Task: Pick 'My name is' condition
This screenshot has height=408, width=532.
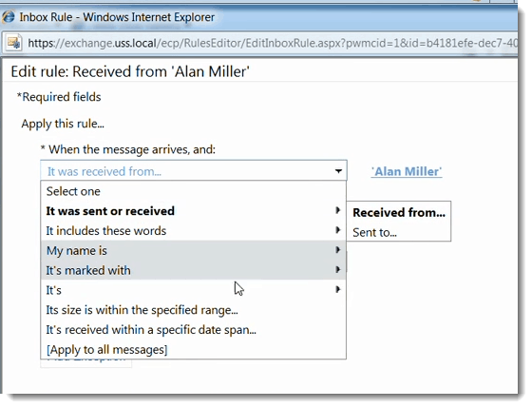Action: click(193, 251)
